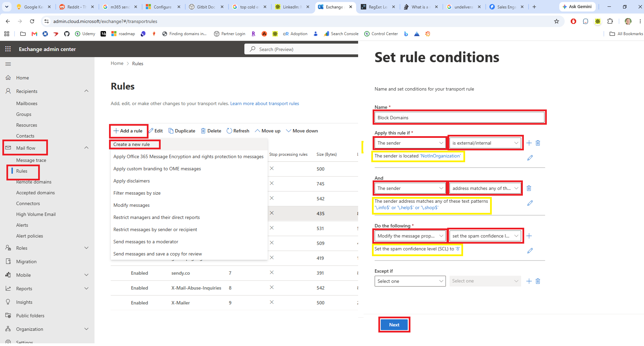Delete the first sender condition trash icon

point(538,143)
